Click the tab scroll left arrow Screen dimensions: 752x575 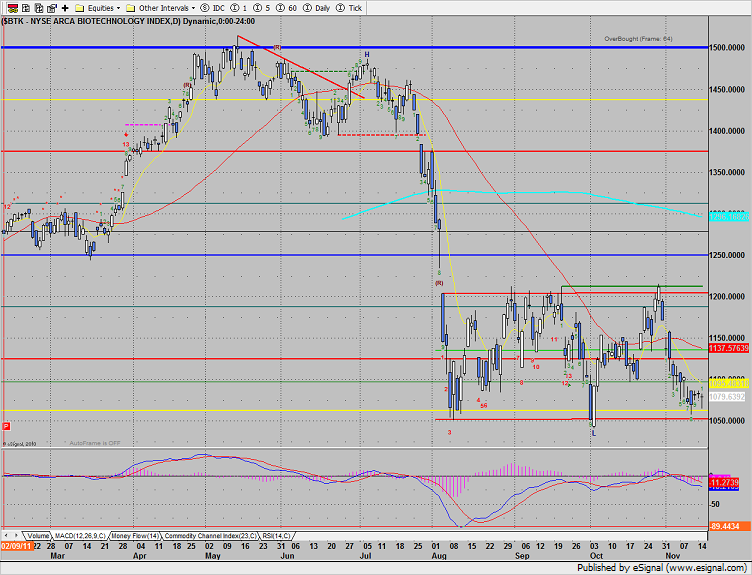pyautogui.click(x=6, y=536)
